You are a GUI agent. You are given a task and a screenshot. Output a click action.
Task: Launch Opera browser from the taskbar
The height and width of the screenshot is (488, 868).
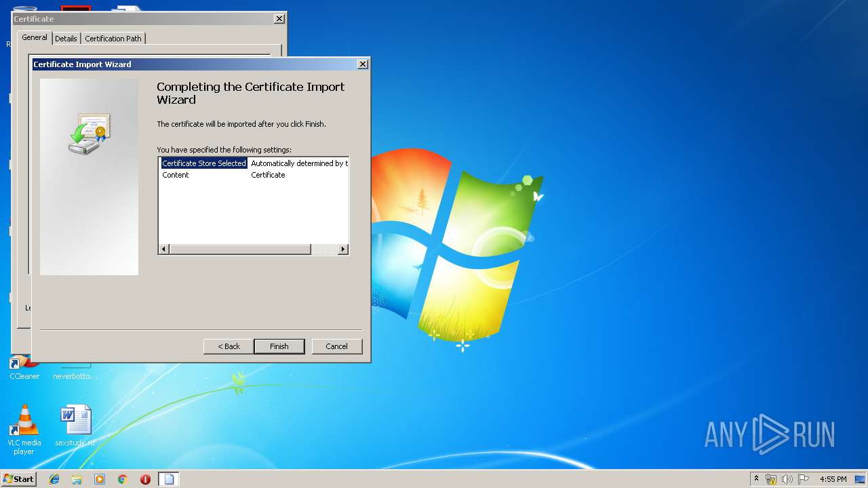(145, 479)
